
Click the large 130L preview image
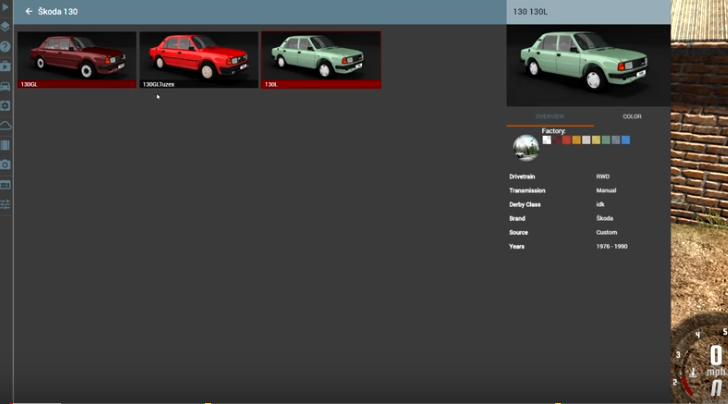coord(588,65)
